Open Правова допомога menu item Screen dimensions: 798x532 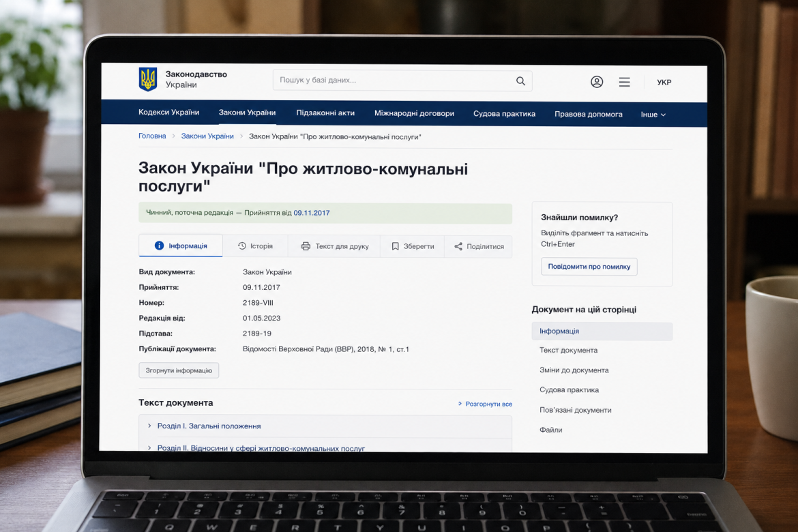(x=589, y=114)
